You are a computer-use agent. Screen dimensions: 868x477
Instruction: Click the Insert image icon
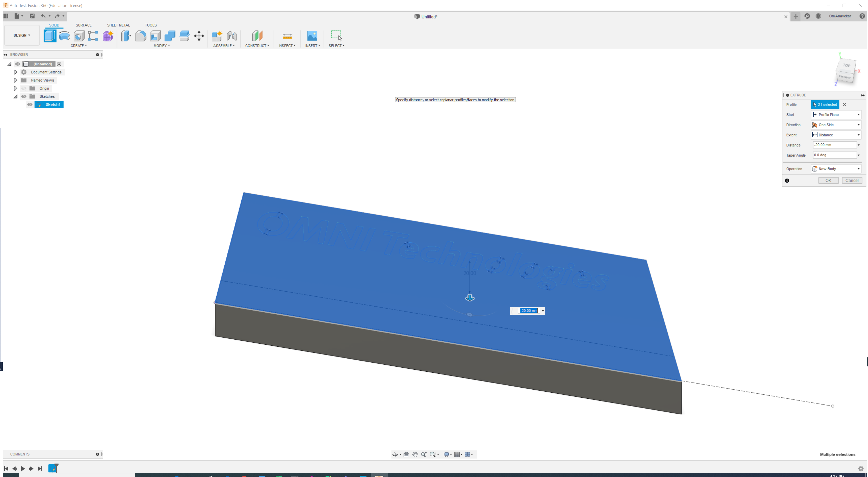[312, 36]
